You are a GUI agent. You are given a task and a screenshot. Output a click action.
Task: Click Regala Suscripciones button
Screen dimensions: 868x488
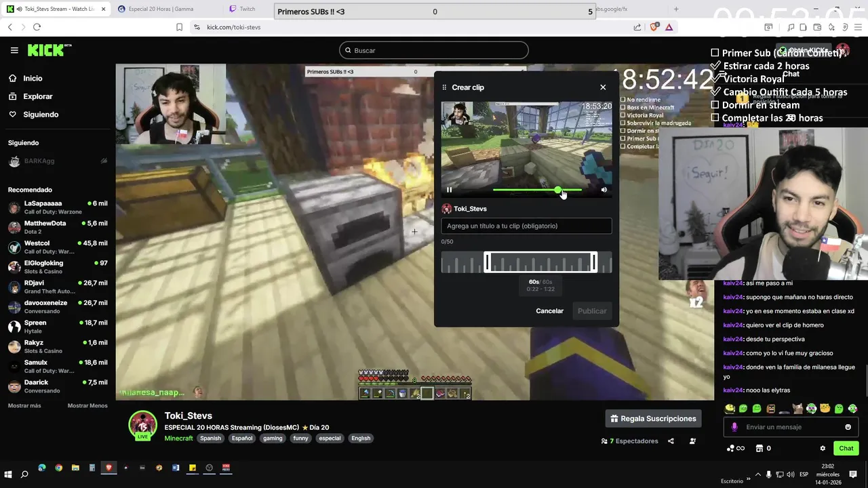(x=653, y=418)
